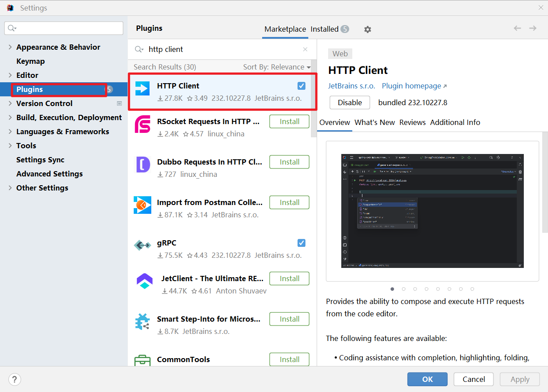The height and width of the screenshot is (392, 548).
Task: Click the back navigation arrow
Action: 517,28
